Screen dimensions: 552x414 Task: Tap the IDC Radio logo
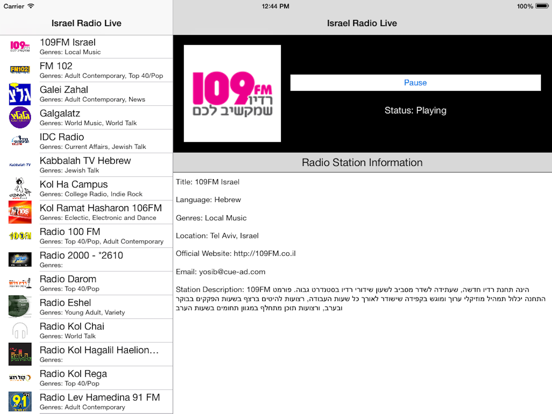(x=20, y=141)
